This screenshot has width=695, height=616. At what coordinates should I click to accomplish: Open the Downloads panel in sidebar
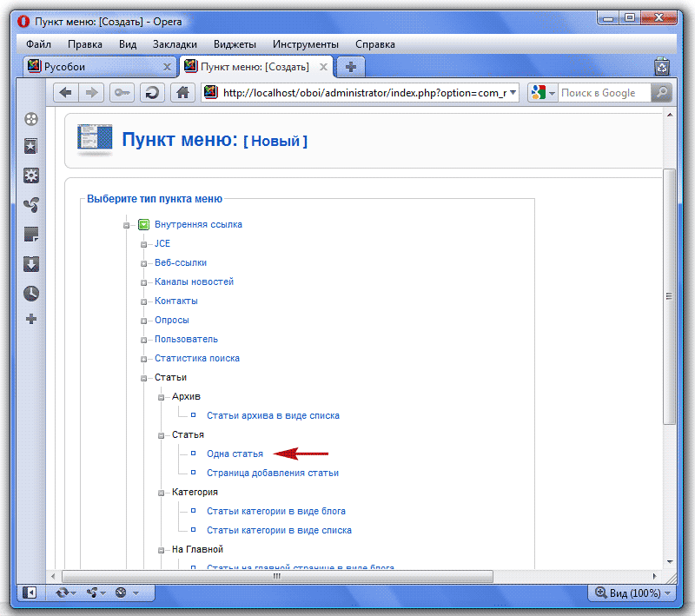pyautogui.click(x=31, y=264)
